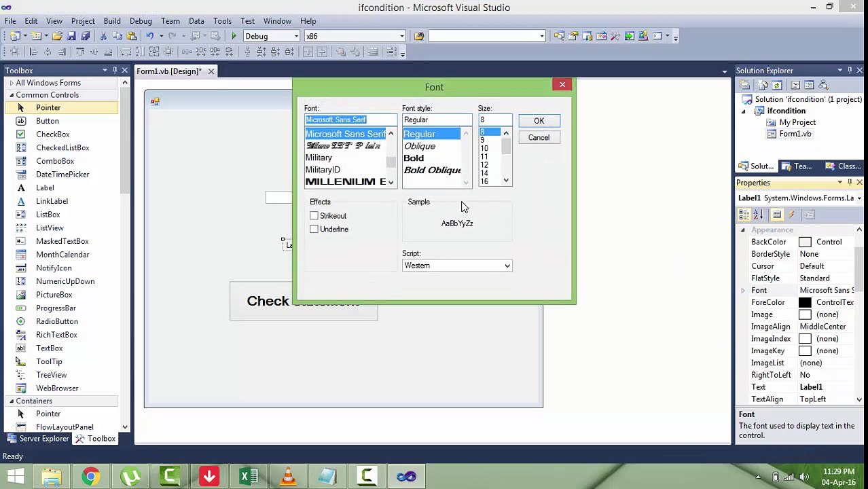Click the Windows Start button
The image size is (868, 489).
[x=16, y=476]
